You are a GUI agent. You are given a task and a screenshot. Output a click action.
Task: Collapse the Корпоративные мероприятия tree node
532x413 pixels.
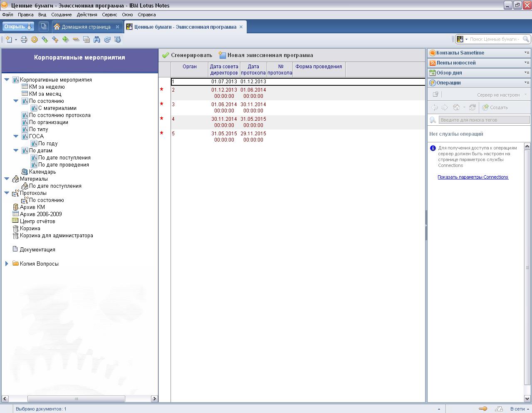pyautogui.click(x=7, y=80)
